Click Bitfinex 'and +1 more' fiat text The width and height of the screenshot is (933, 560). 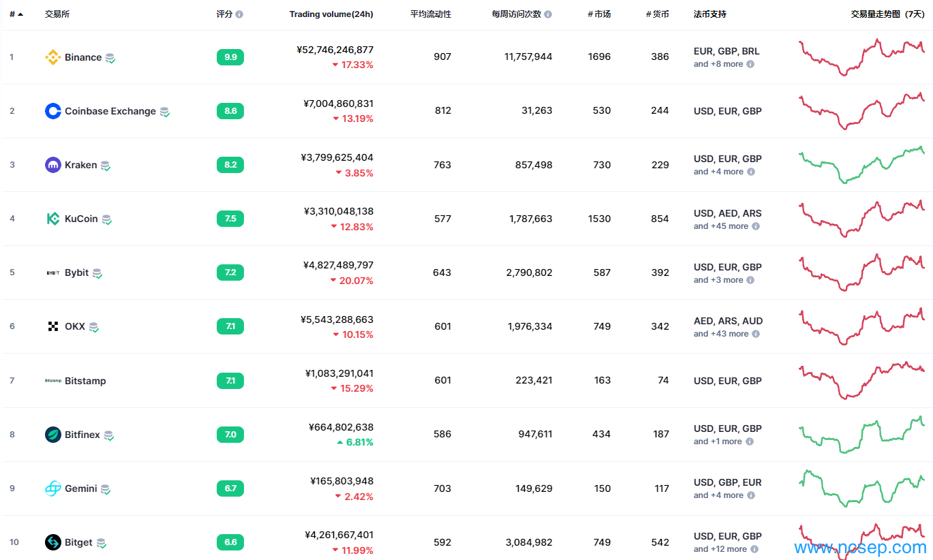718,441
